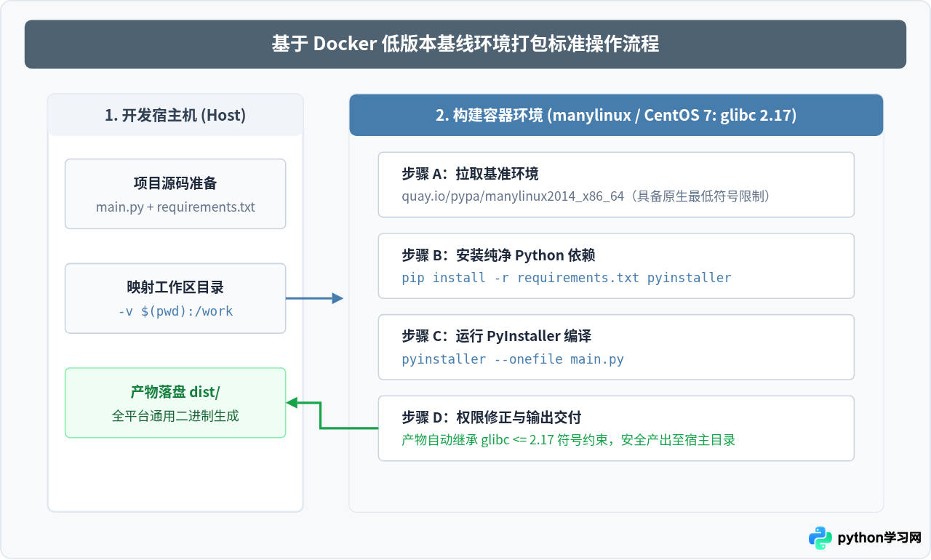This screenshot has height=560, width=931.
Task: Click the 'pyinstaller --onefile main.py' command
Action: click(513, 359)
